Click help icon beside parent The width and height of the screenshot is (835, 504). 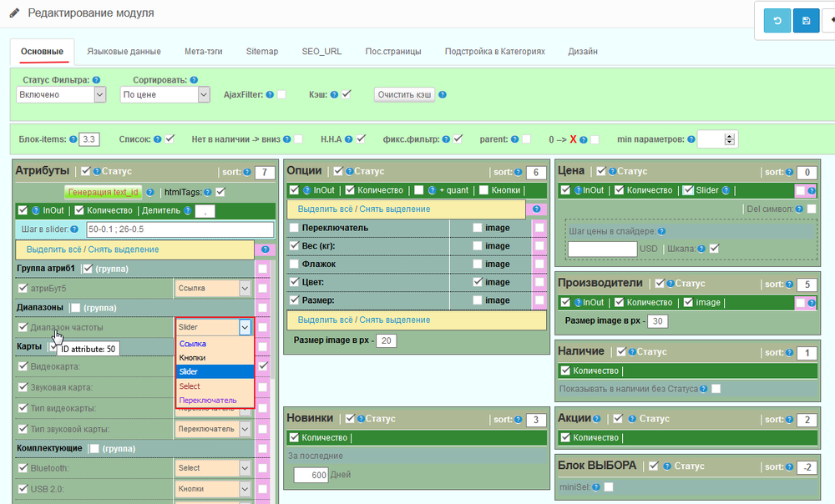(x=514, y=139)
